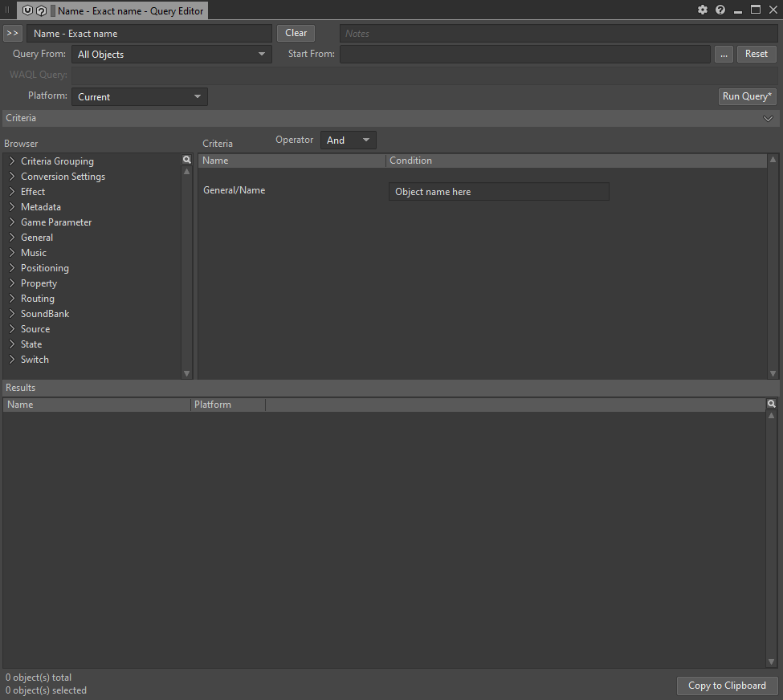Click the help question mark icon
This screenshot has width=783, height=700.
point(720,10)
